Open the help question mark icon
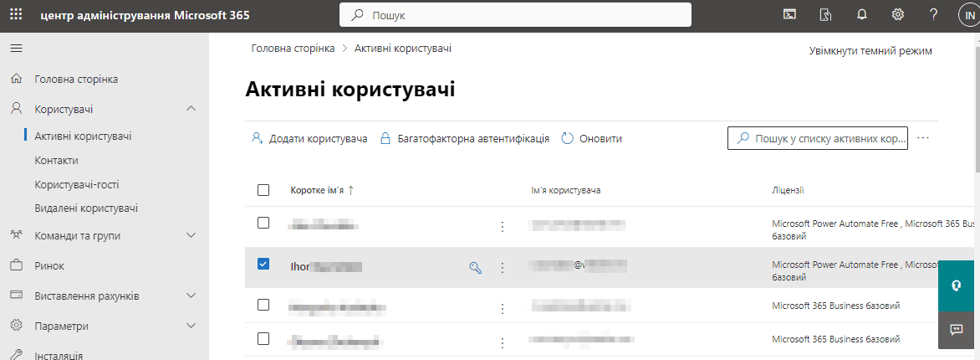This screenshot has height=360, width=980. [x=934, y=13]
